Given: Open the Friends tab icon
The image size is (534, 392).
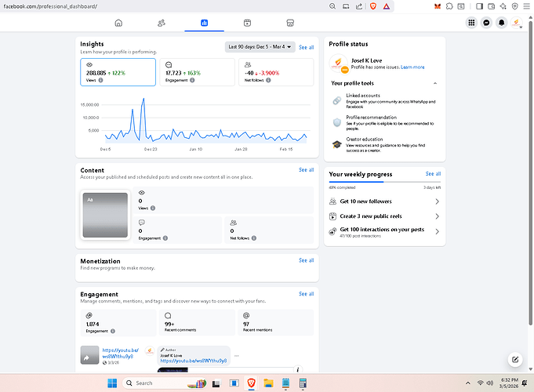Looking at the screenshot, I should pos(161,24).
